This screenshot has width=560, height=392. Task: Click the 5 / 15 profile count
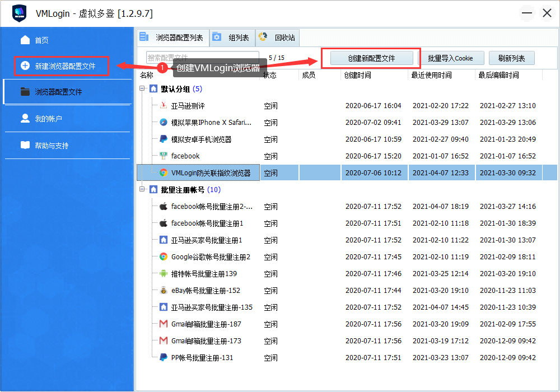277,58
